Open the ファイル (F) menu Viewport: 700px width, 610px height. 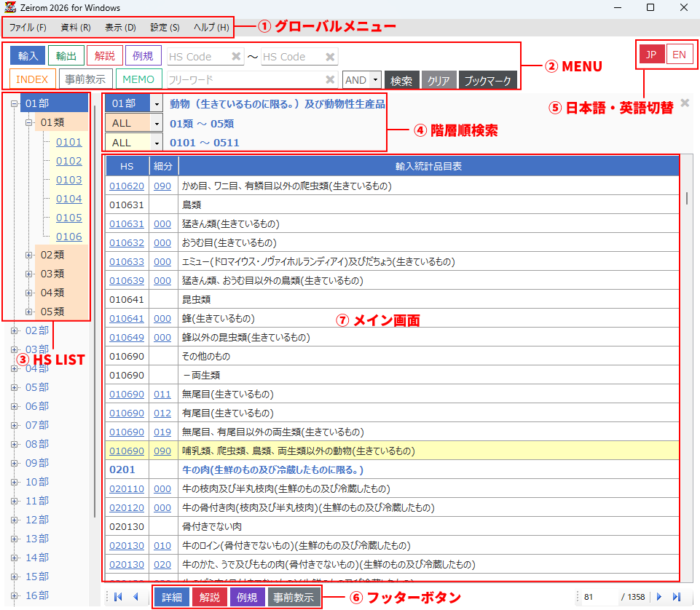pyautogui.click(x=28, y=28)
